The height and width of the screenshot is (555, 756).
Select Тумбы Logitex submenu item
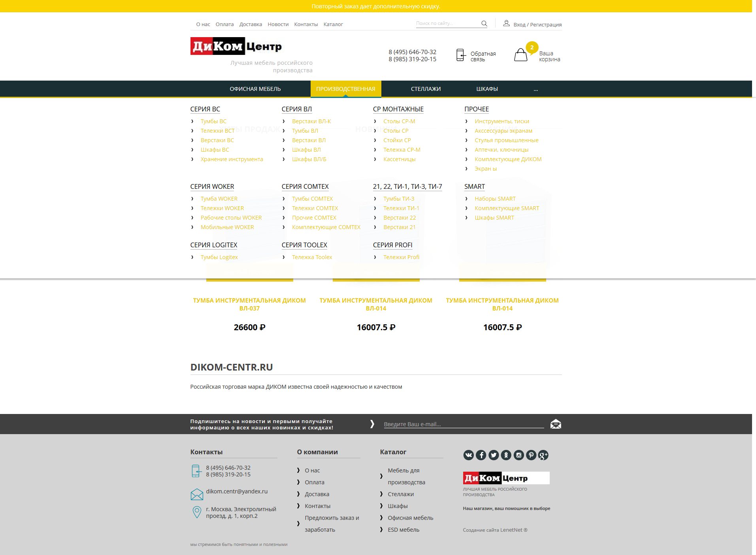click(x=219, y=257)
